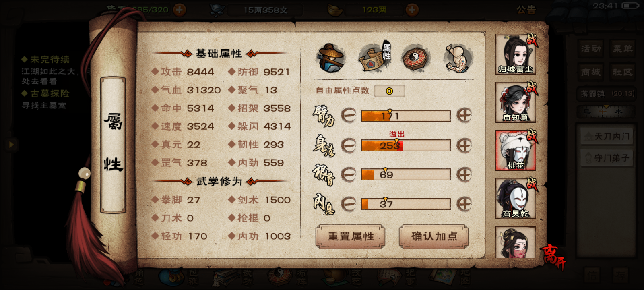Screen dimensions: 644x290
Task: Click the 重置属性 reset button
Action: point(351,236)
